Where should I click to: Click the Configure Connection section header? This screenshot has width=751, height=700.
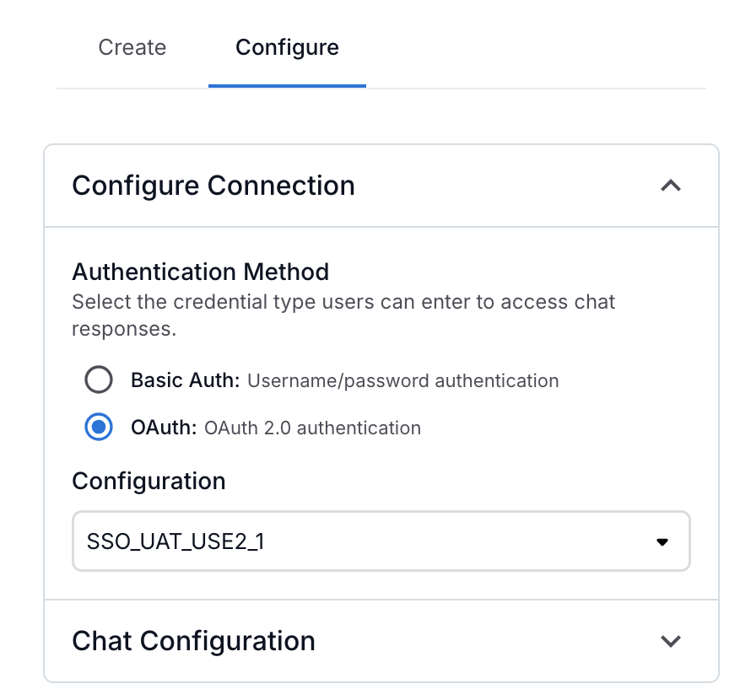tap(213, 186)
